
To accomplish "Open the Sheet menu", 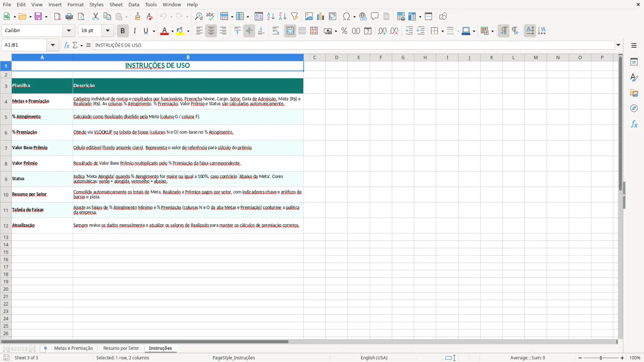I will pyautogui.click(x=116, y=4).
